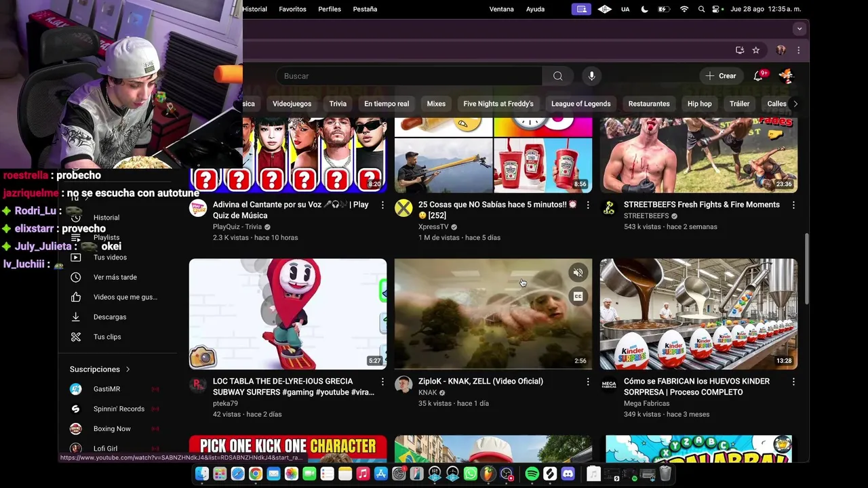
Task: Open options for 25 Cosas que NO Sabías
Action: click(x=588, y=205)
